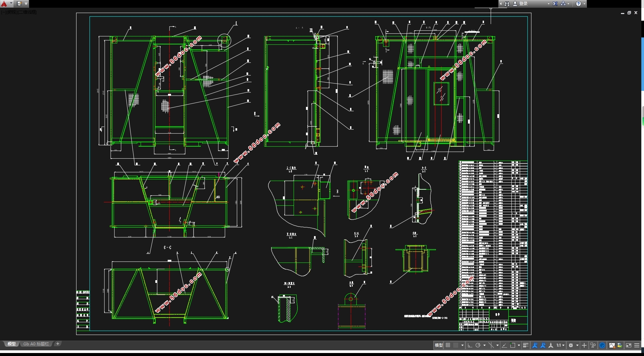Click the workspace switching gear icon
644x356 pixels.
coord(571,345)
